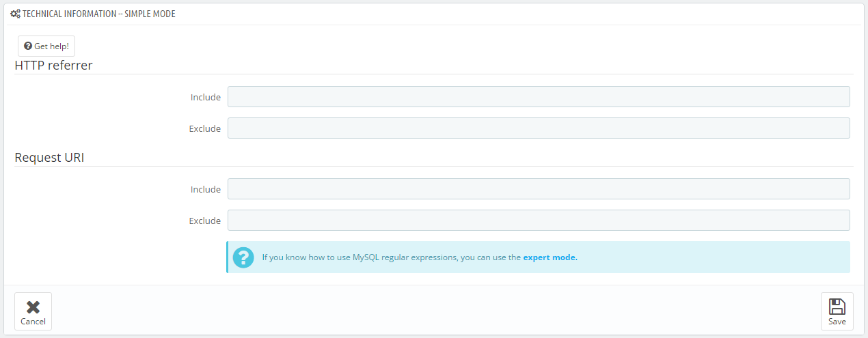Click the Exclude label under HTTP referrer
The width and height of the screenshot is (868, 338).
(205, 128)
